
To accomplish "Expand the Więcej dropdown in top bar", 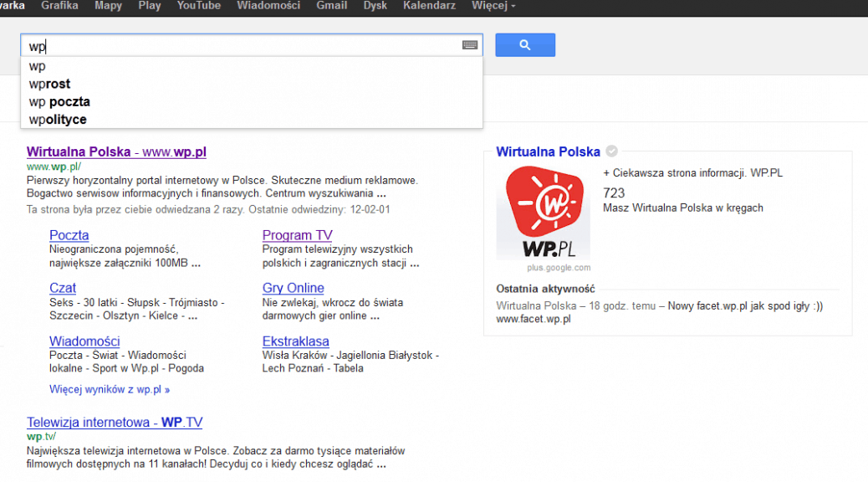I will tap(493, 6).
